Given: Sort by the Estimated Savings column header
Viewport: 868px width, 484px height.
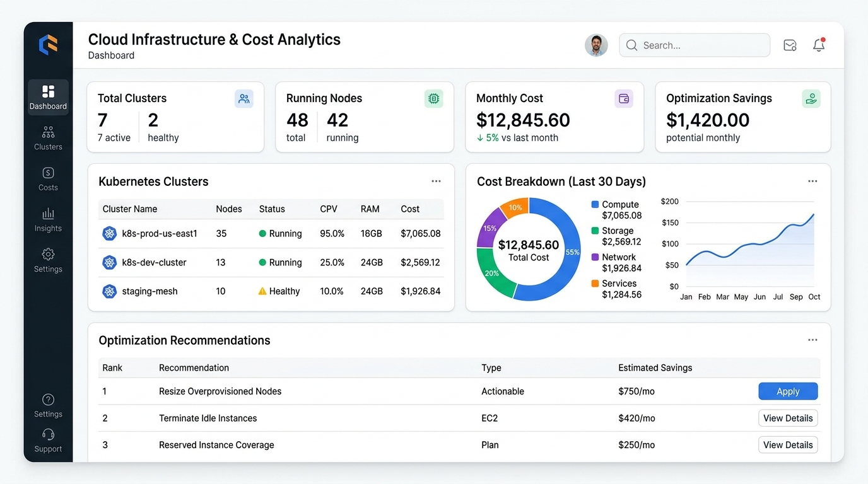Looking at the screenshot, I should (655, 368).
